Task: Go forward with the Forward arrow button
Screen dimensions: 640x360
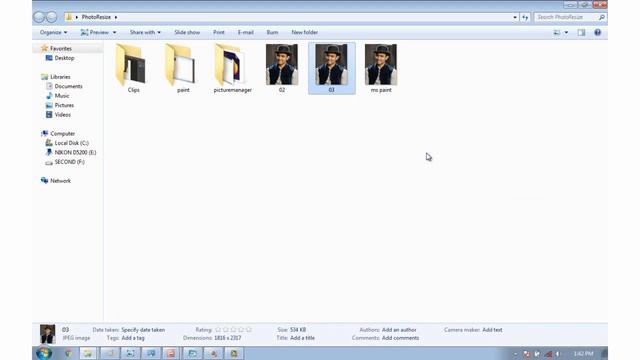Action: (x=51, y=17)
